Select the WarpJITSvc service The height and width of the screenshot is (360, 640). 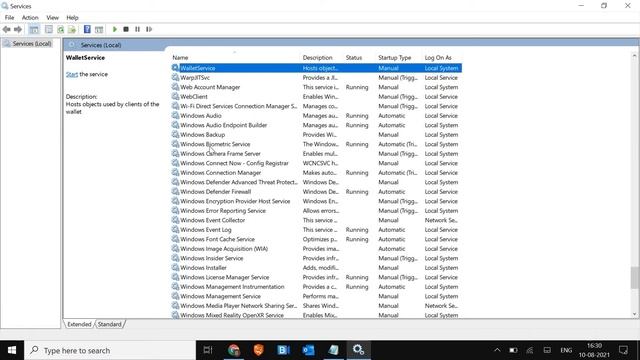tap(316, 78)
